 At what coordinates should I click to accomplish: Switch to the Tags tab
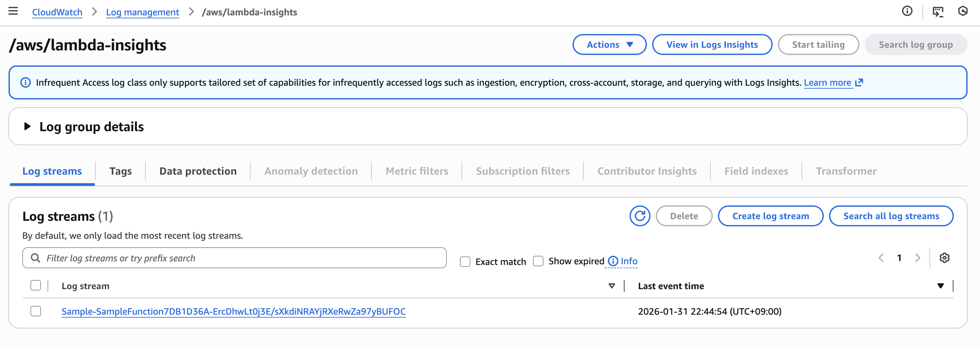[120, 171]
